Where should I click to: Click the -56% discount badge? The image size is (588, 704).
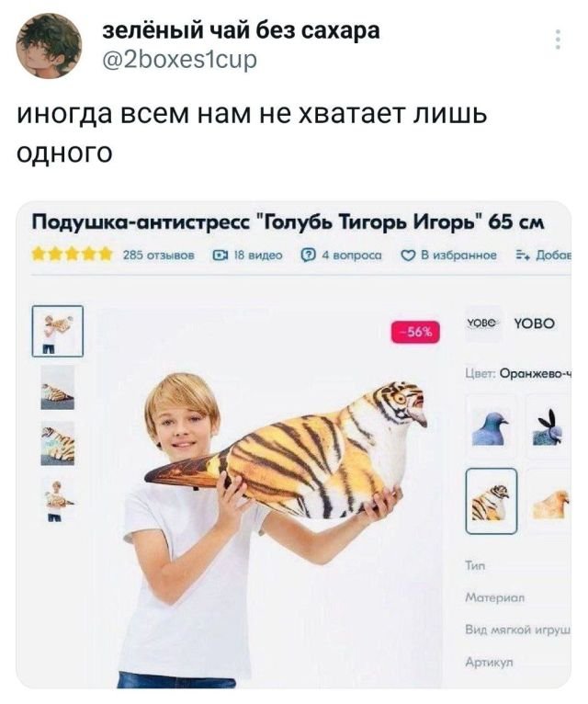(x=415, y=333)
